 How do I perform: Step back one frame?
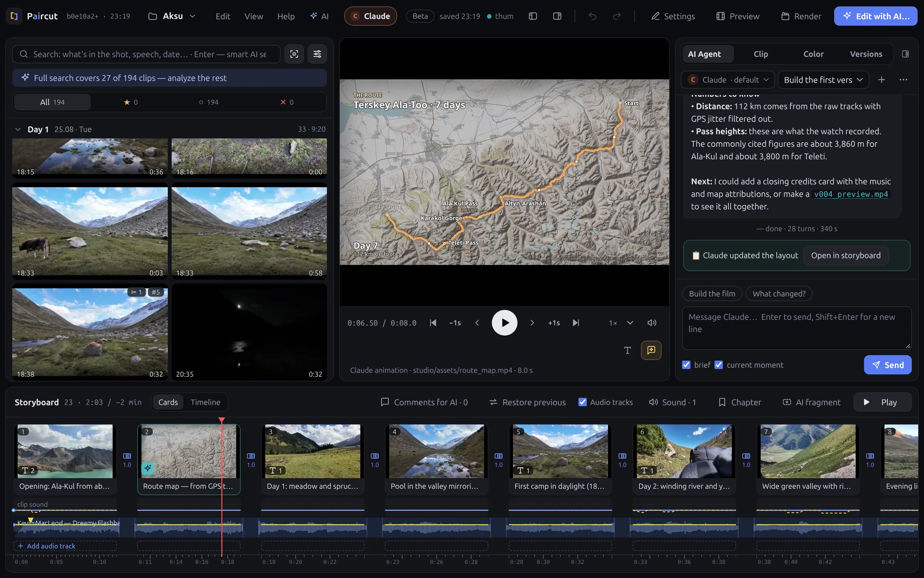[x=477, y=323]
